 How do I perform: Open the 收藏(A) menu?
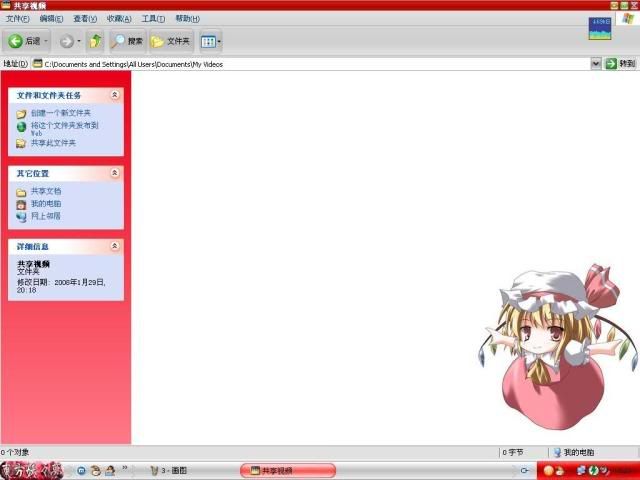tap(119, 19)
